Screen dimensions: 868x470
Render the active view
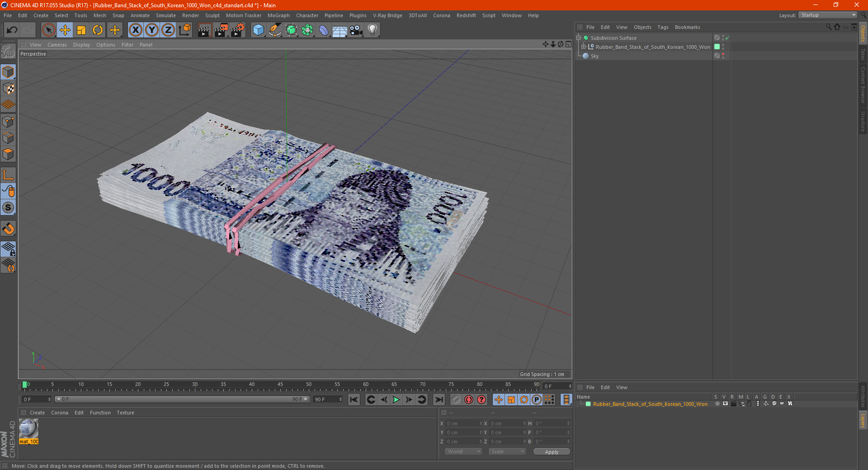(x=204, y=30)
